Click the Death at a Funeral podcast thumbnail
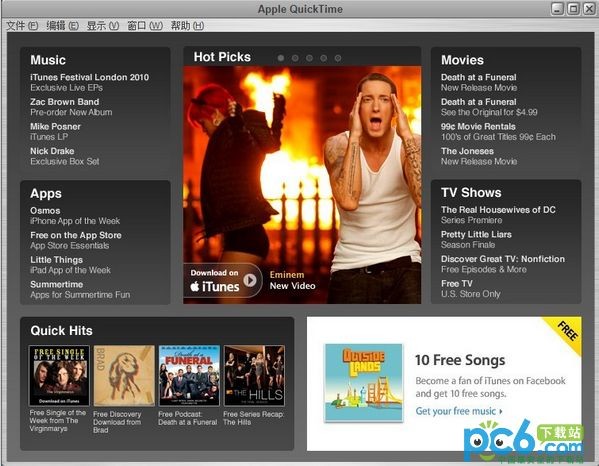The width and height of the screenshot is (599, 466). (189, 375)
